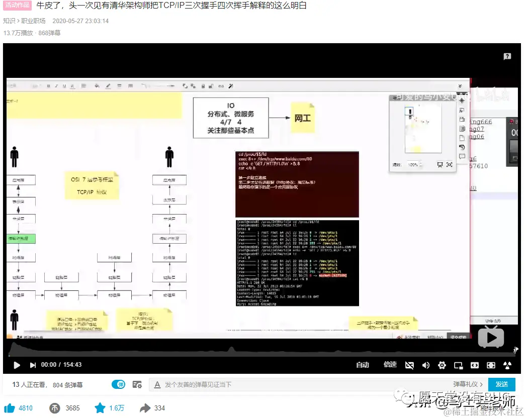Screen dimensions: 527x420
Task: Click the 00:00 / 154:43 time display
Action: [61, 365]
